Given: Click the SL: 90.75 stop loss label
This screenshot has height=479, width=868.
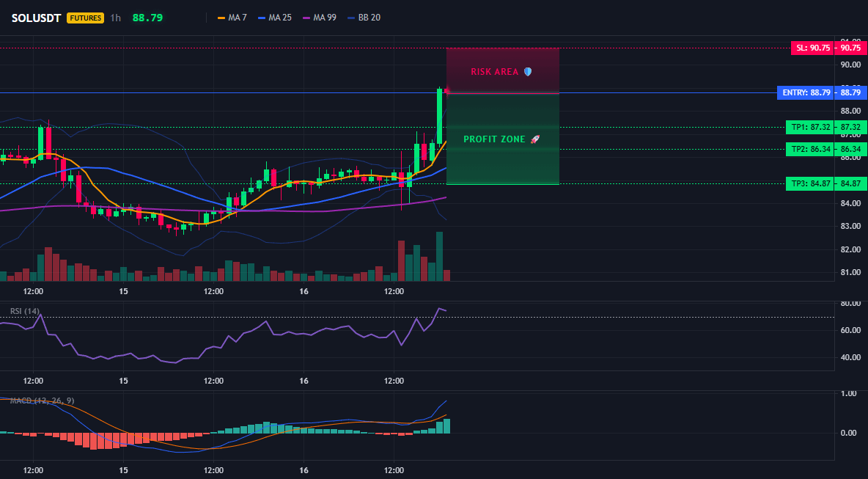Looking at the screenshot, I should (812, 48).
